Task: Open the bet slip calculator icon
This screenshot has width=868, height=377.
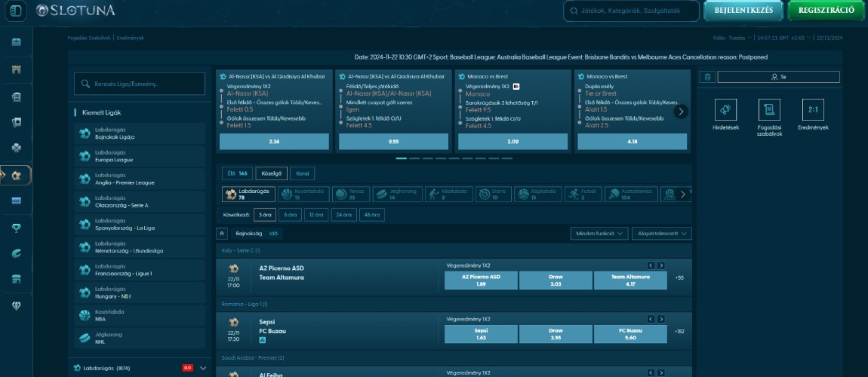Action: click(x=706, y=77)
